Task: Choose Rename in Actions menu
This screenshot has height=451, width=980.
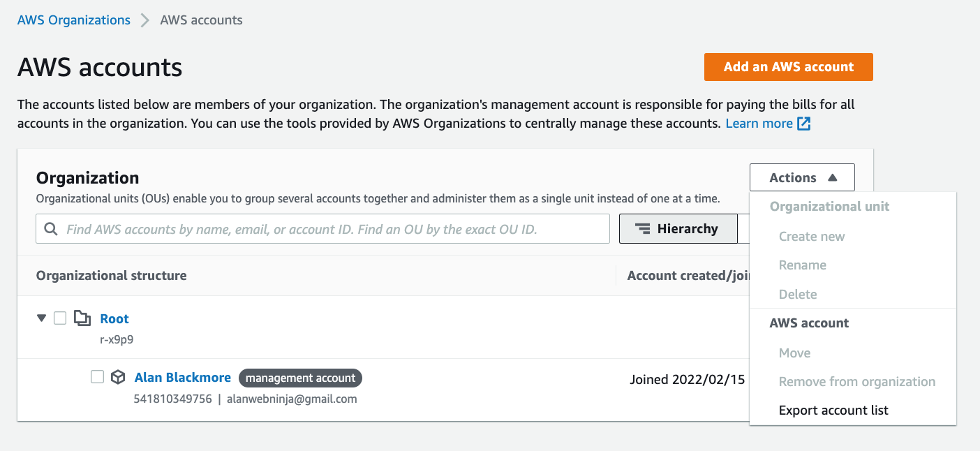Action: 803,265
